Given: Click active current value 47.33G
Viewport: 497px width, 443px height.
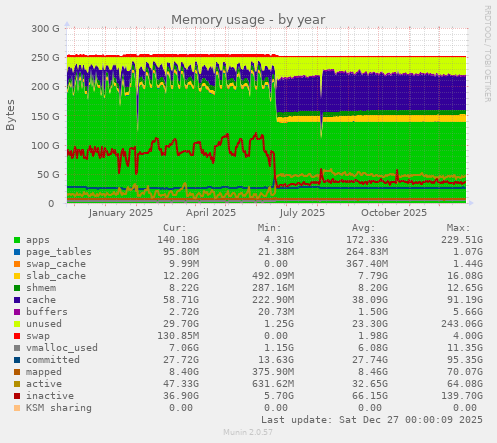Looking at the screenshot, I should pos(181,384).
